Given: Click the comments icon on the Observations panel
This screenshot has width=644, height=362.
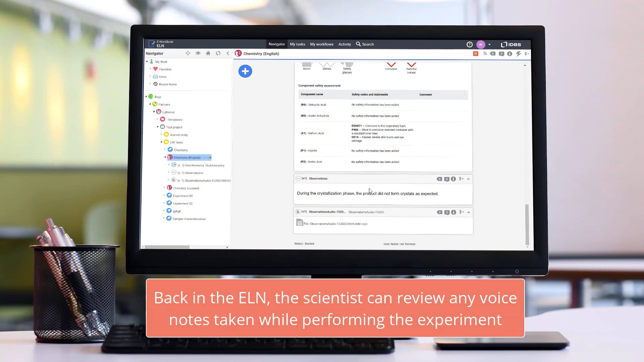Looking at the screenshot, I should pos(446,179).
